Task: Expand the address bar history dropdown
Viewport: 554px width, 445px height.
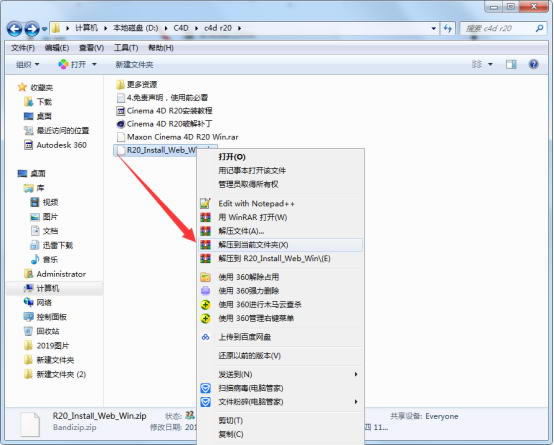Action: tap(434, 28)
